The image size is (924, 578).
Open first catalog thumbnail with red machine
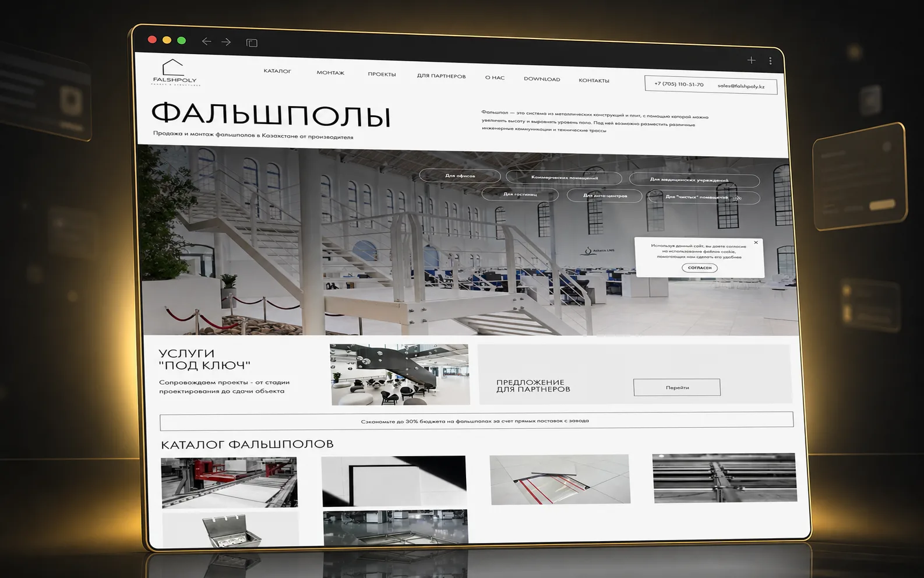(x=229, y=482)
